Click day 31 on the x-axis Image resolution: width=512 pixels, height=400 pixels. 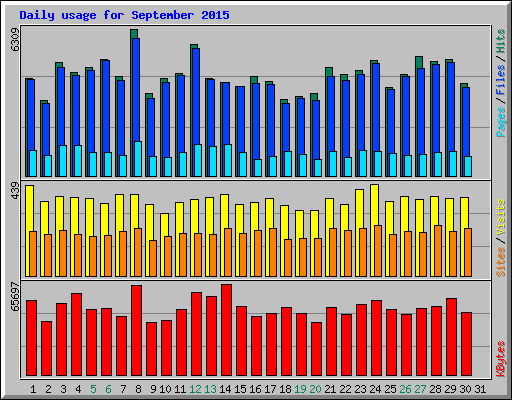pos(480,389)
